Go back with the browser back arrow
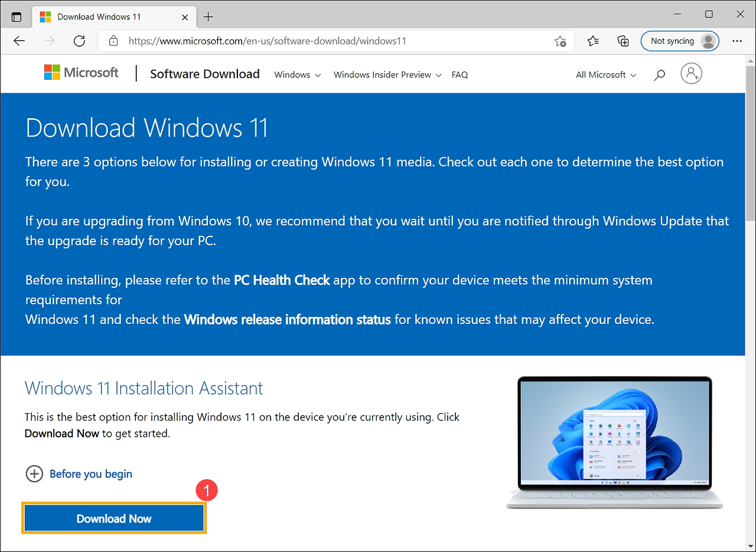This screenshot has height=552, width=756. pos(19,41)
